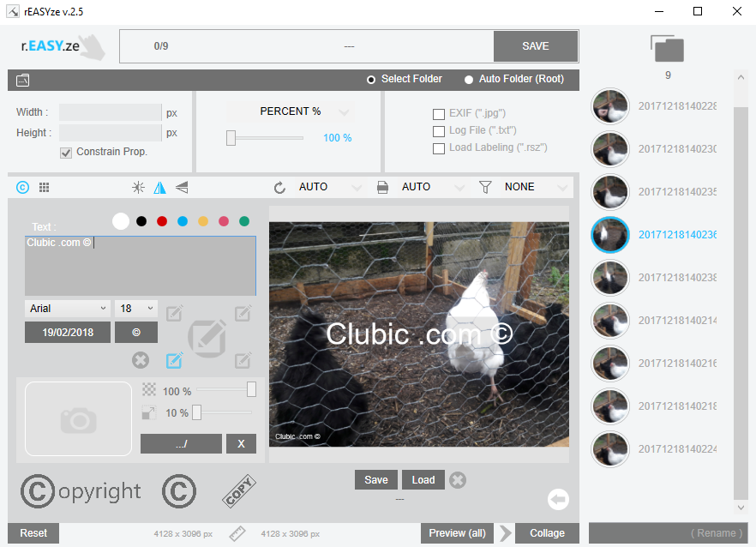Open the filter NONE dropdown
The height and width of the screenshot is (547, 756).
pyautogui.click(x=536, y=187)
